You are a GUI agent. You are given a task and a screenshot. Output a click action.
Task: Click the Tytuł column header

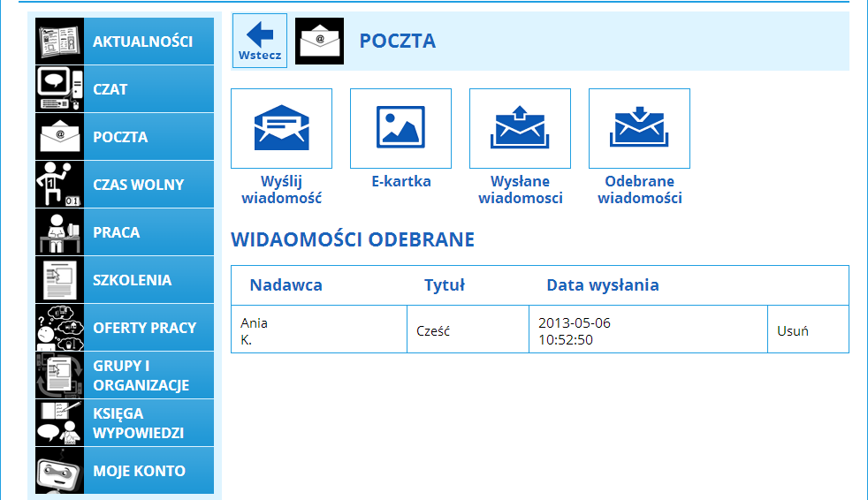click(445, 284)
